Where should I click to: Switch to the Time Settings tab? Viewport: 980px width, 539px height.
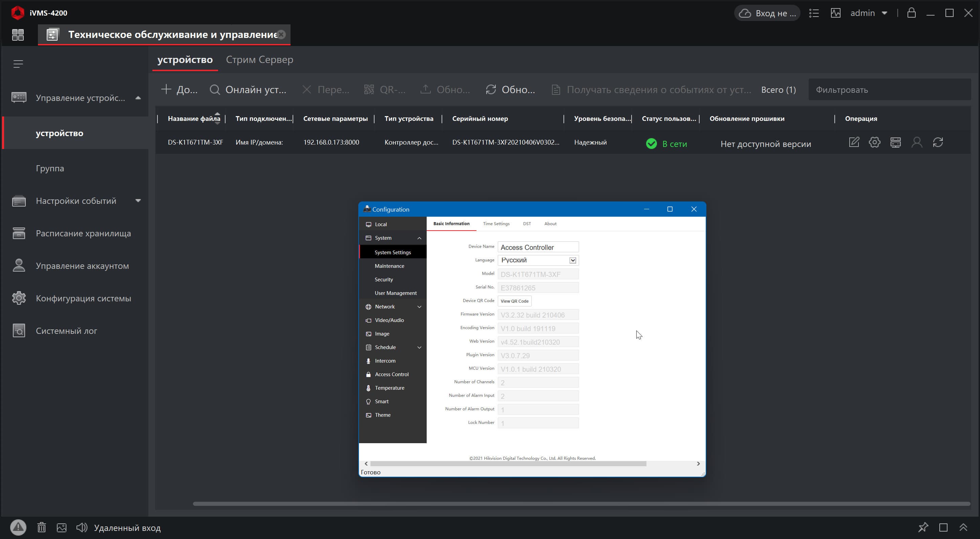point(496,224)
